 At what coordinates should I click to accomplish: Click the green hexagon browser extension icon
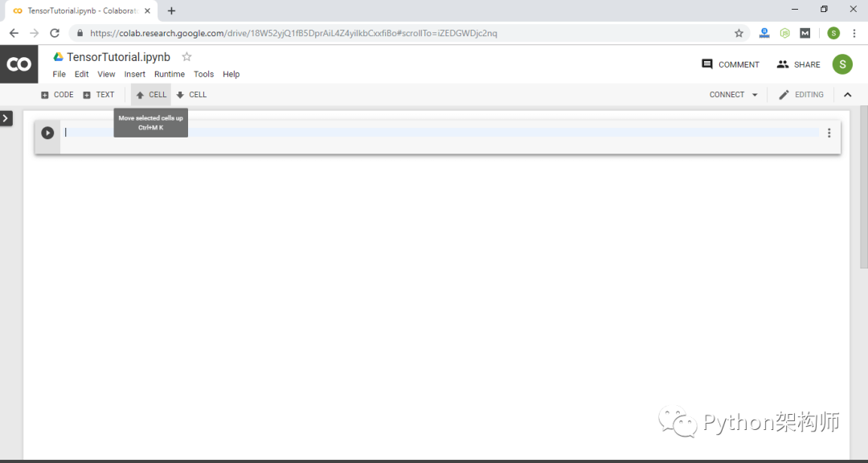pyautogui.click(x=785, y=33)
